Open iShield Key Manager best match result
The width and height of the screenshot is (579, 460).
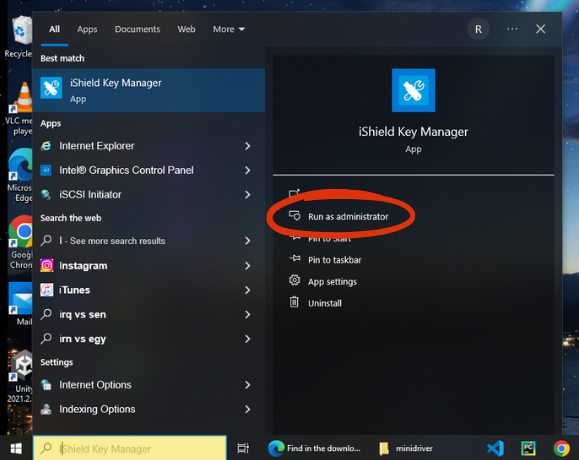pyautogui.click(x=148, y=90)
